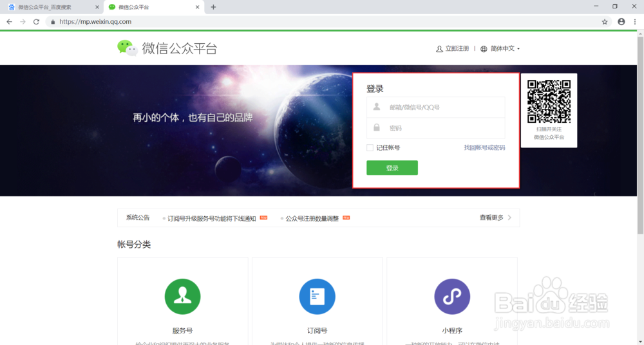
Task: Open the browser profile avatar icon
Action: [621, 22]
